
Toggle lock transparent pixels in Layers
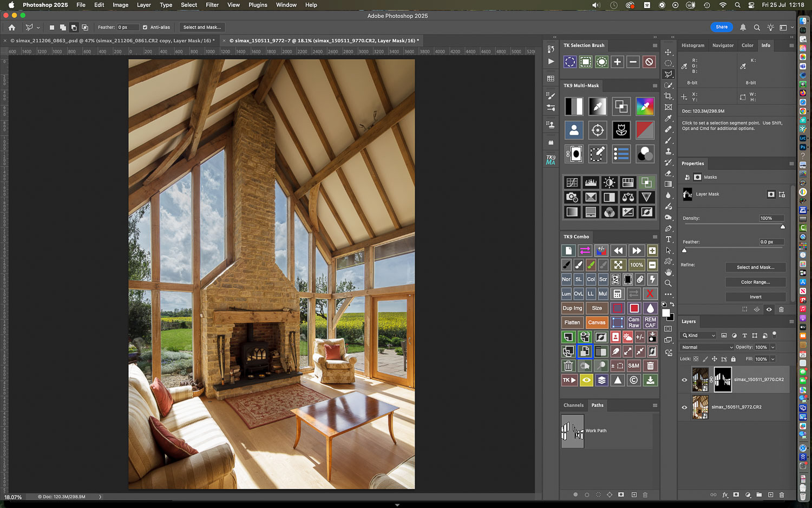(696, 359)
